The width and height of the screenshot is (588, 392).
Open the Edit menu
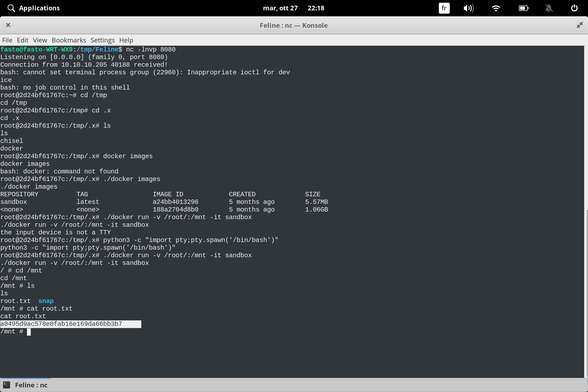[23, 40]
